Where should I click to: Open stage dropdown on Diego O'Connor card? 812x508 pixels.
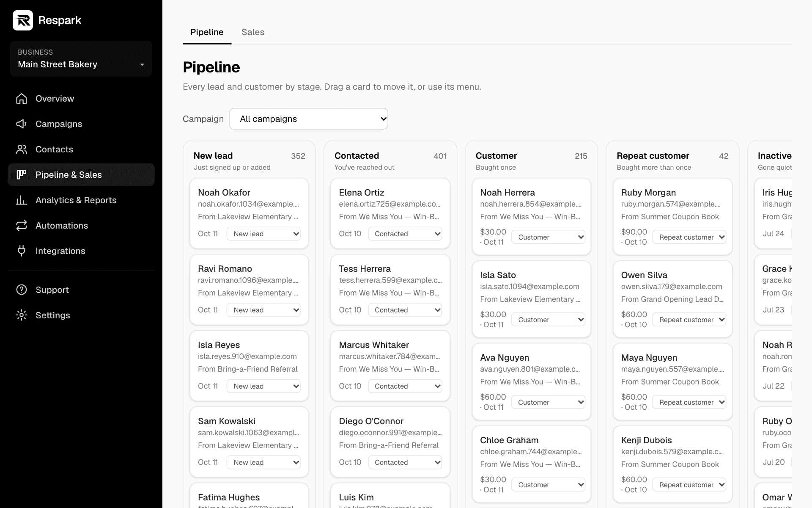click(405, 462)
